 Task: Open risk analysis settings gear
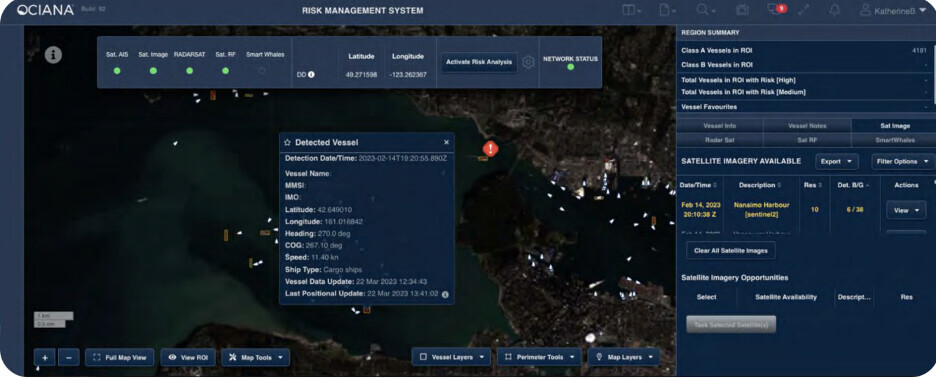[x=528, y=62]
